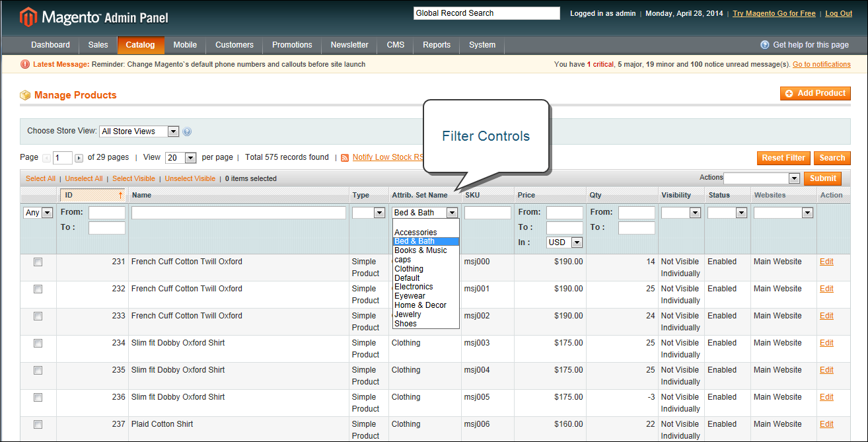
Task: Check the box for product ID 236
Action: pos(38,397)
